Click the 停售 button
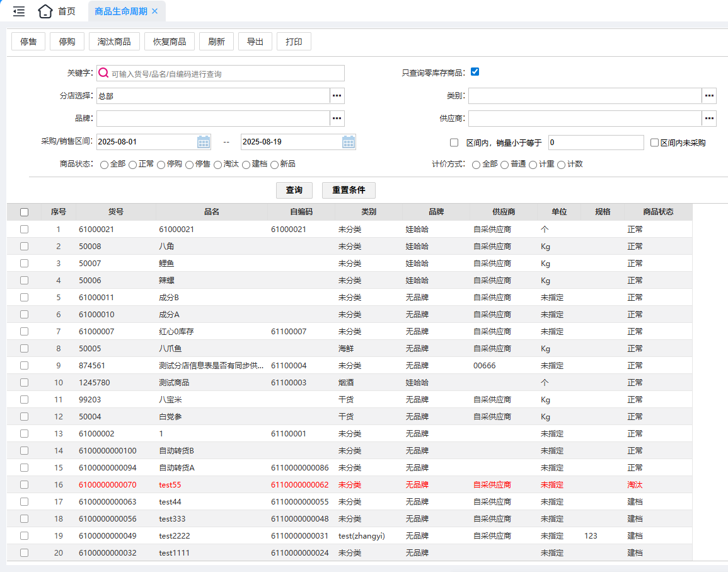The image size is (728, 572). [28, 42]
